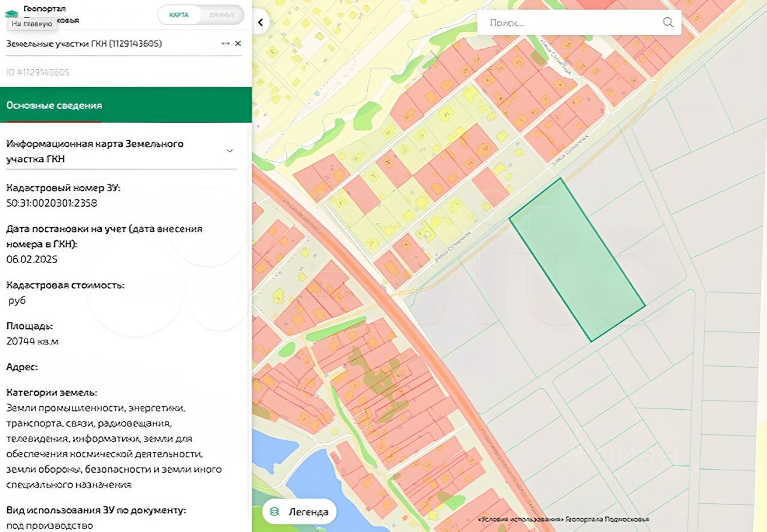Click the Земельные участки ГКН panel title
Image resolution: width=767 pixels, height=532 pixels.
point(84,43)
